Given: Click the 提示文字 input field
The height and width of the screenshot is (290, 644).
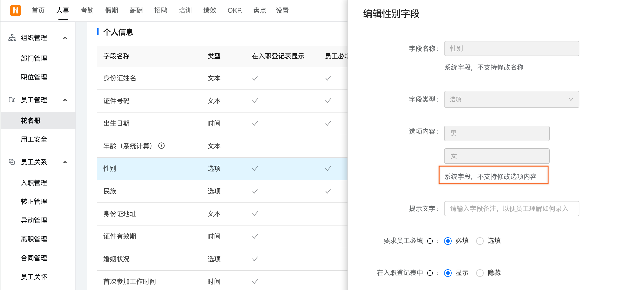Looking at the screenshot, I should coord(511,208).
